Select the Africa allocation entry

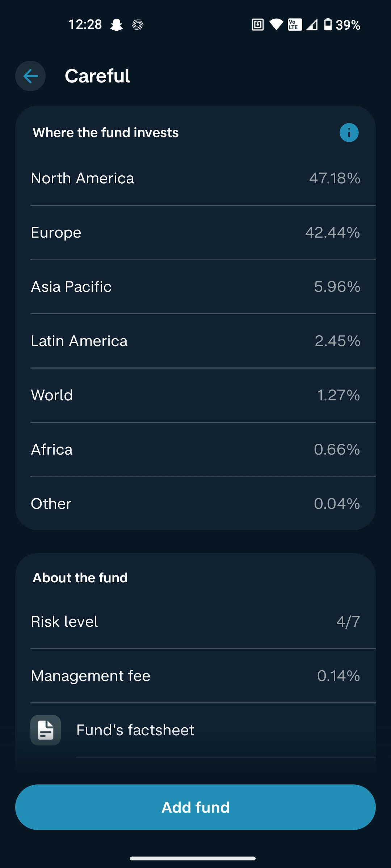pos(195,449)
